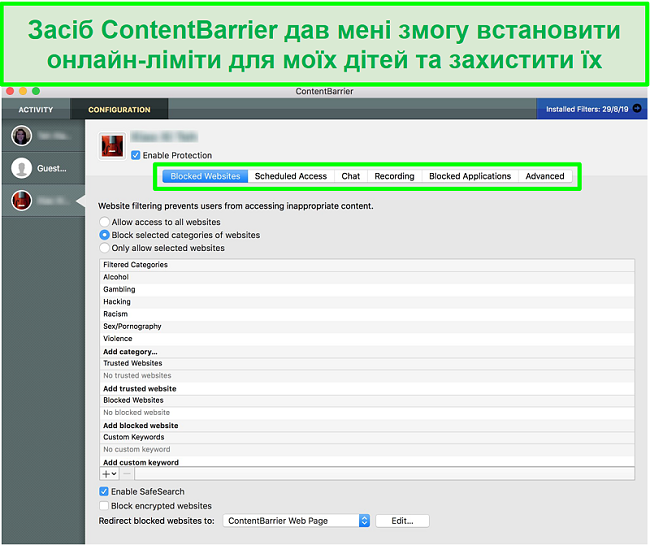Select the red guitar user avatar in sidebar

pos(22,201)
